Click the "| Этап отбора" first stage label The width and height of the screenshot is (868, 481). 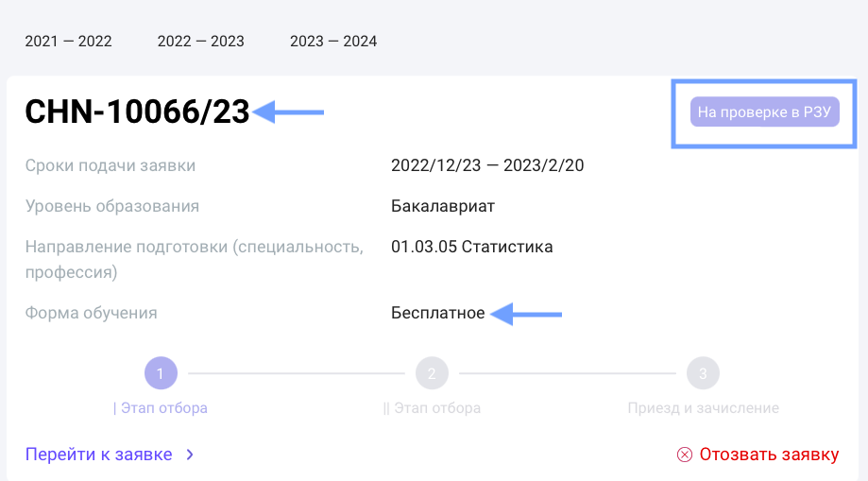(161, 408)
